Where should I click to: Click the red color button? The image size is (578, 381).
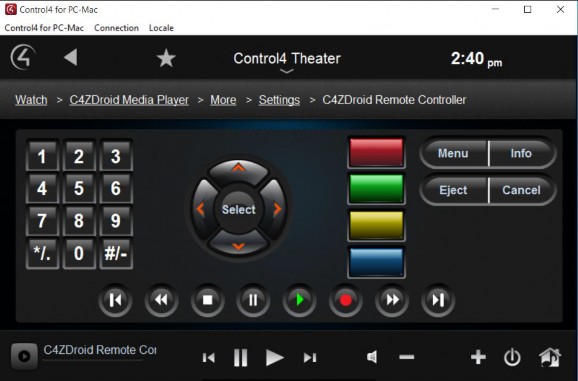[x=376, y=153]
